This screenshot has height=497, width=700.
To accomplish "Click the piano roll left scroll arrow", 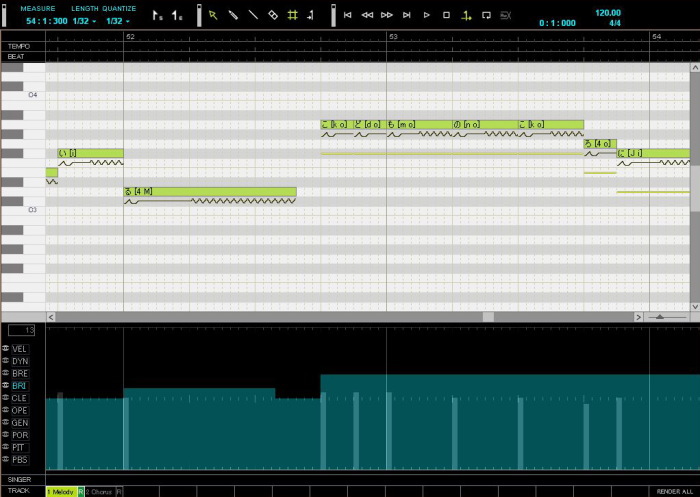I will [51, 317].
